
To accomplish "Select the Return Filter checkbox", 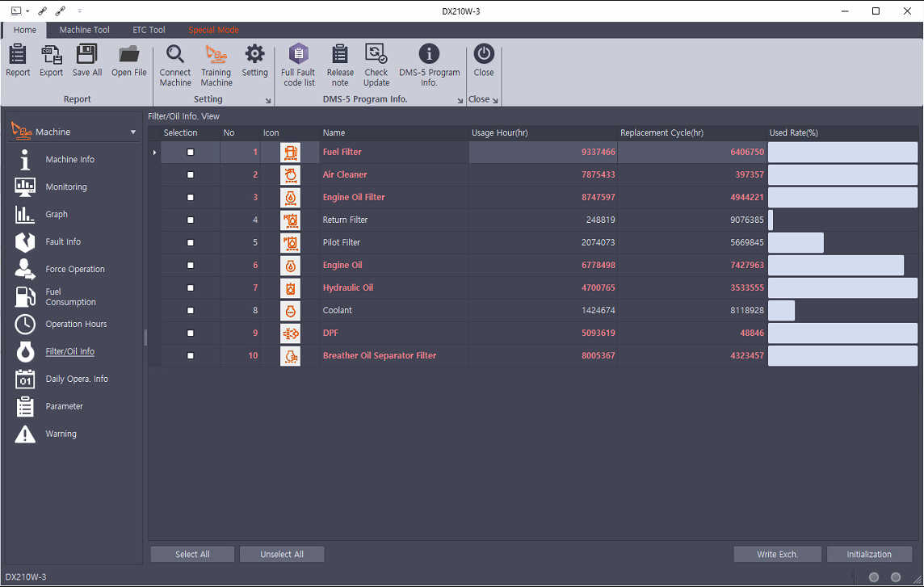I will pyautogui.click(x=191, y=220).
